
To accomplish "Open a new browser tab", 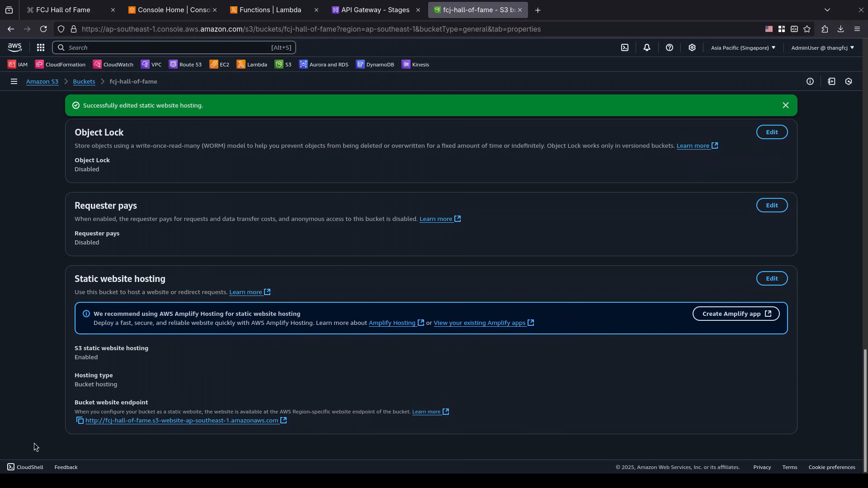I will [x=538, y=10].
